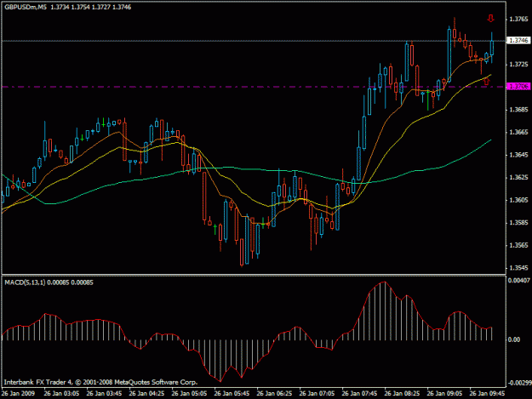The image size is (532, 399).
Task: Select the magenta dashed horizontal line at 1.3706
Action: click(x=254, y=87)
